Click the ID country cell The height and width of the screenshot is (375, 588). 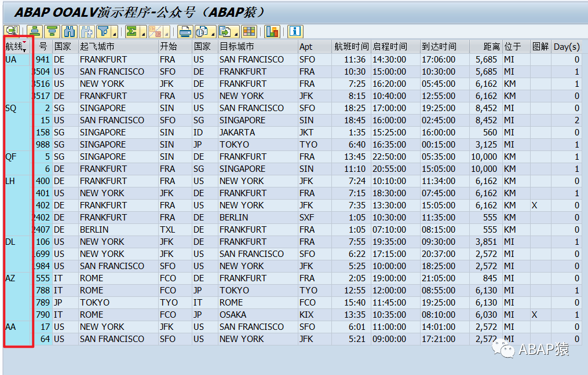click(205, 133)
